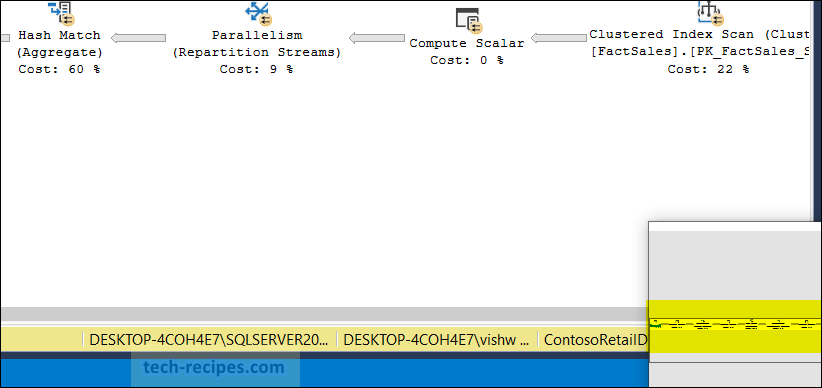Click the yellow viewport region in plan minimap
The height and width of the screenshot is (388, 822).
pyautogui.click(x=735, y=326)
